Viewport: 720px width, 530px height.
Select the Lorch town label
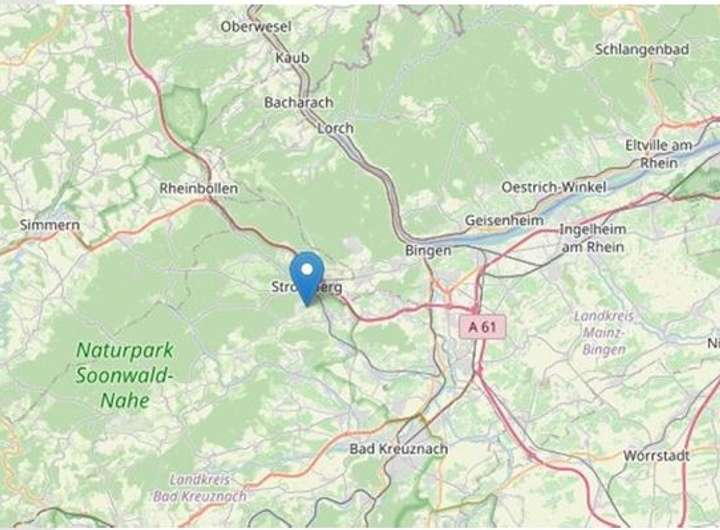click(336, 128)
